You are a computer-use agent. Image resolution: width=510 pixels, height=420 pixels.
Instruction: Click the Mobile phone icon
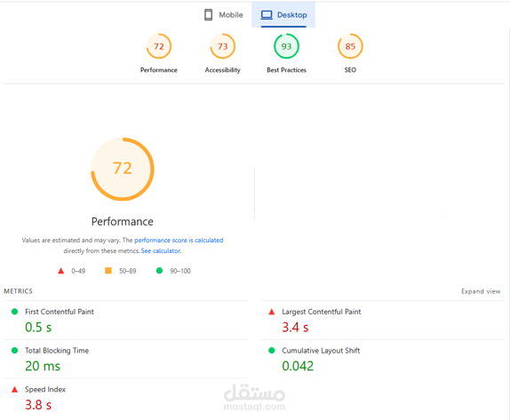[x=208, y=14]
